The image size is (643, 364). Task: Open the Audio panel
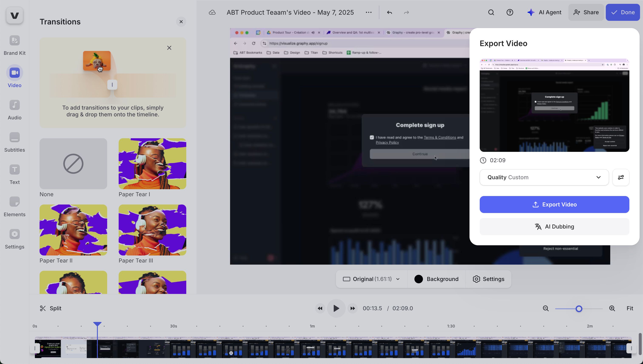click(x=14, y=110)
